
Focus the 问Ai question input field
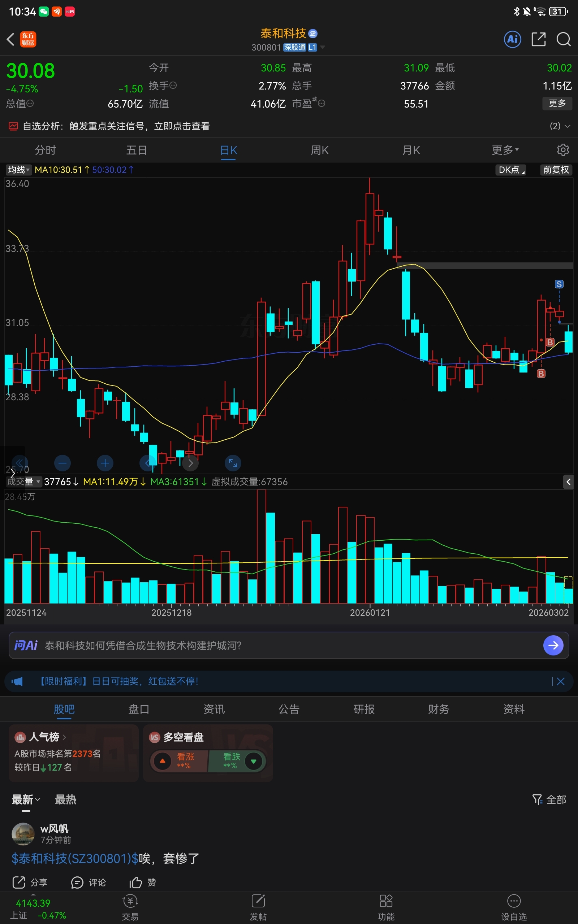pyautogui.click(x=289, y=645)
